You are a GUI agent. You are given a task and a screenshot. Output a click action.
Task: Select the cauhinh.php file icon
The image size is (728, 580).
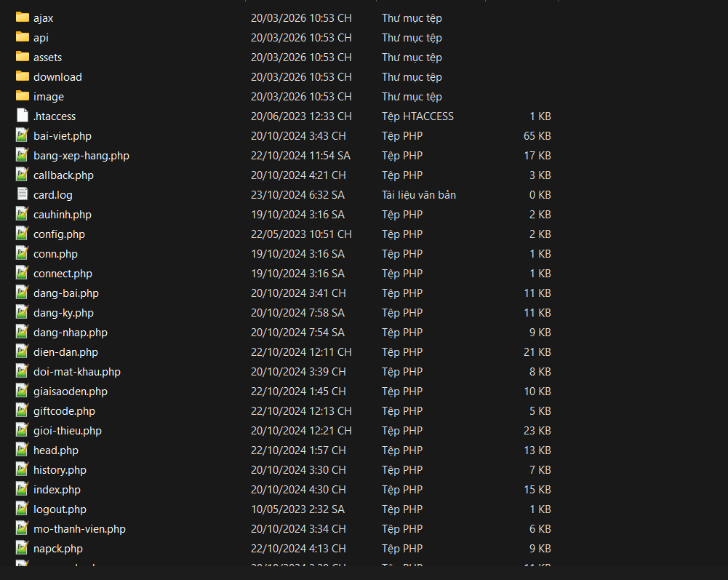pos(23,214)
